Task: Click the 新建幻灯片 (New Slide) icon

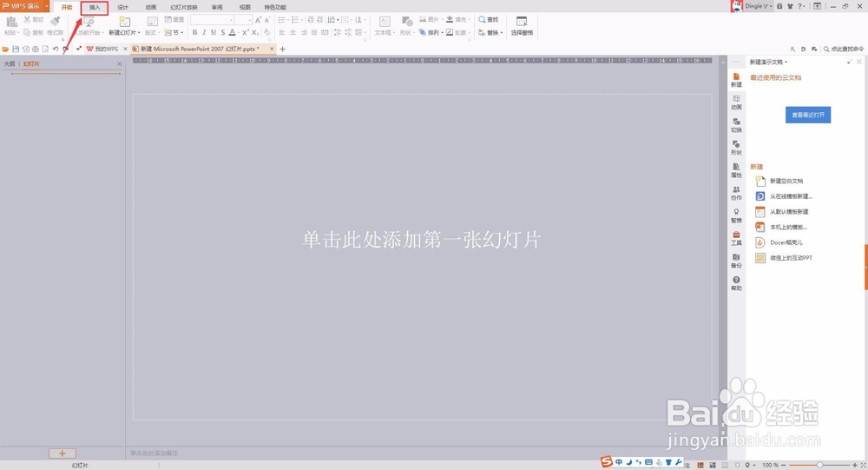Action: tap(125, 23)
